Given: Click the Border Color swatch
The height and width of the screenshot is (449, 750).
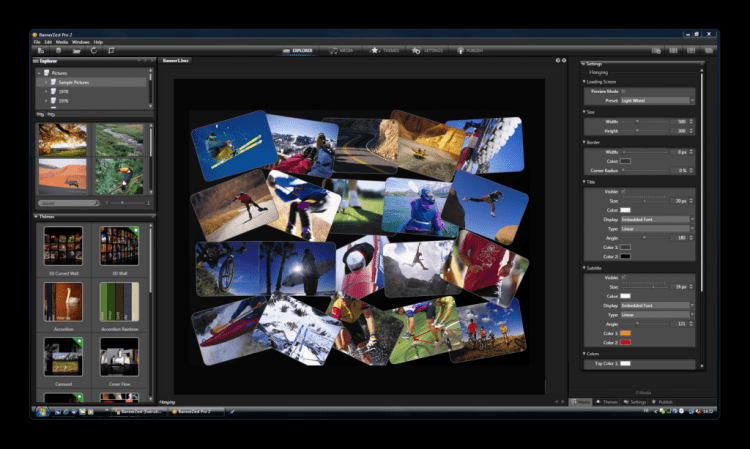Looking at the screenshot, I should tap(625, 160).
